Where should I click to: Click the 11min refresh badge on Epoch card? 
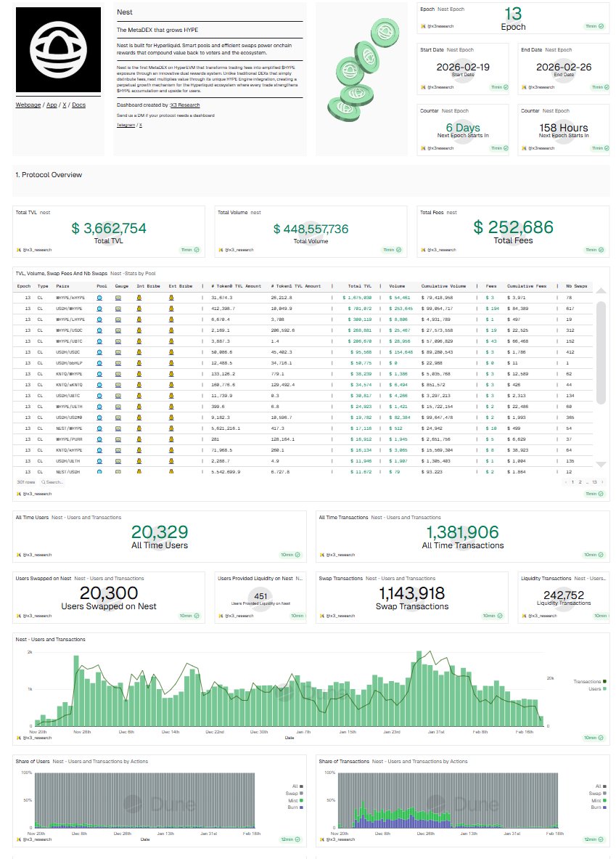click(x=595, y=26)
